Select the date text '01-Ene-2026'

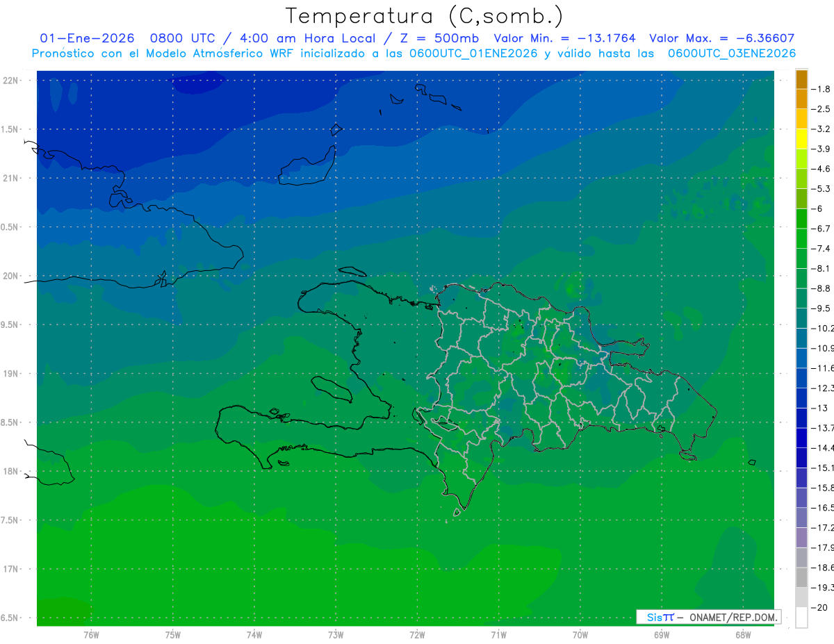pos(85,39)
